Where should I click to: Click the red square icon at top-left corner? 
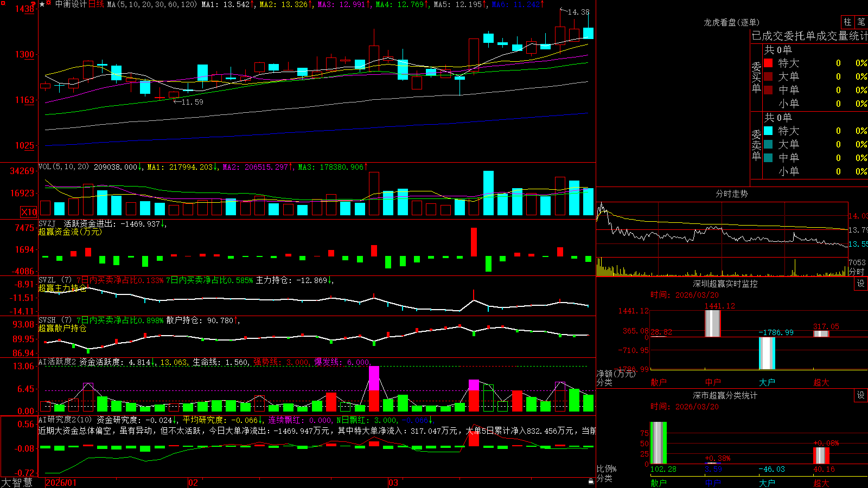(x=3, y=3)
